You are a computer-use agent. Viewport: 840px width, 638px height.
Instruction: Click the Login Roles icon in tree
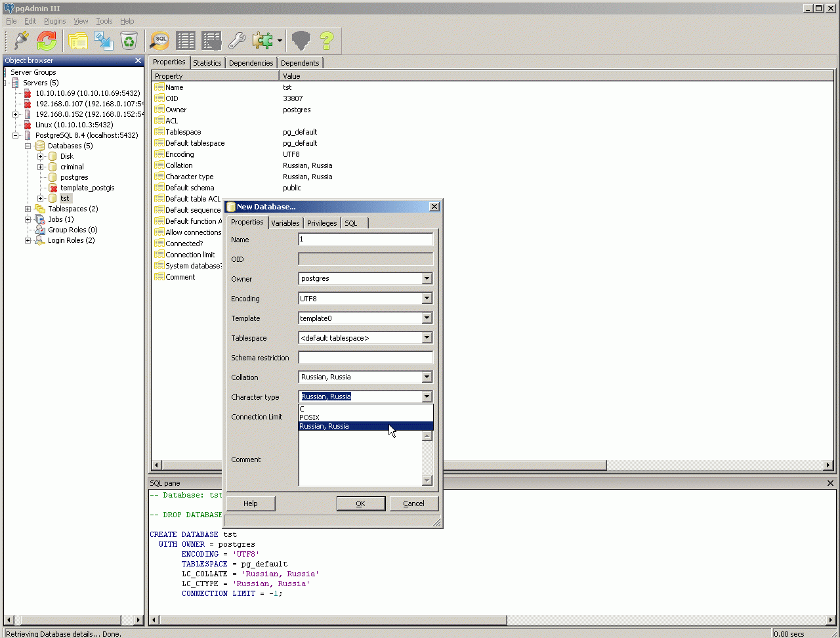click(40, 240)
